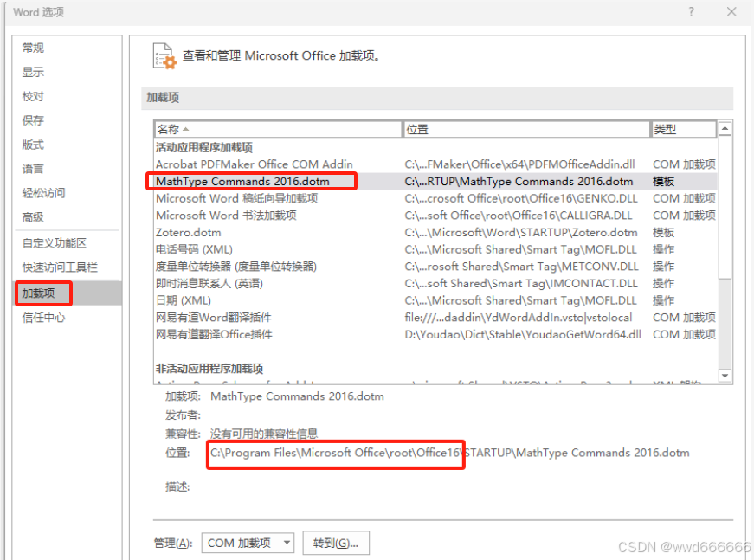Viewport: 754px width, 560px height.
Task: Select the 网易有道翻译Office插件 row
Action: point(435,335)
